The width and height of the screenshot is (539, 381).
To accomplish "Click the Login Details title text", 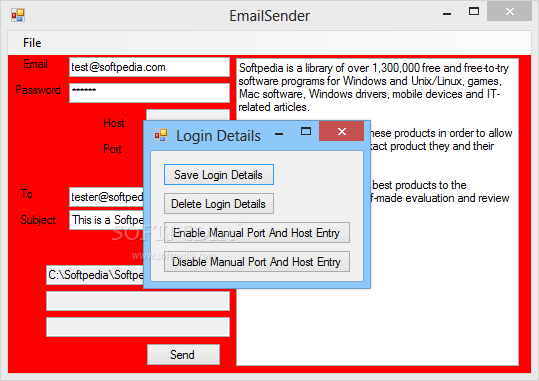I will point(218,136).
